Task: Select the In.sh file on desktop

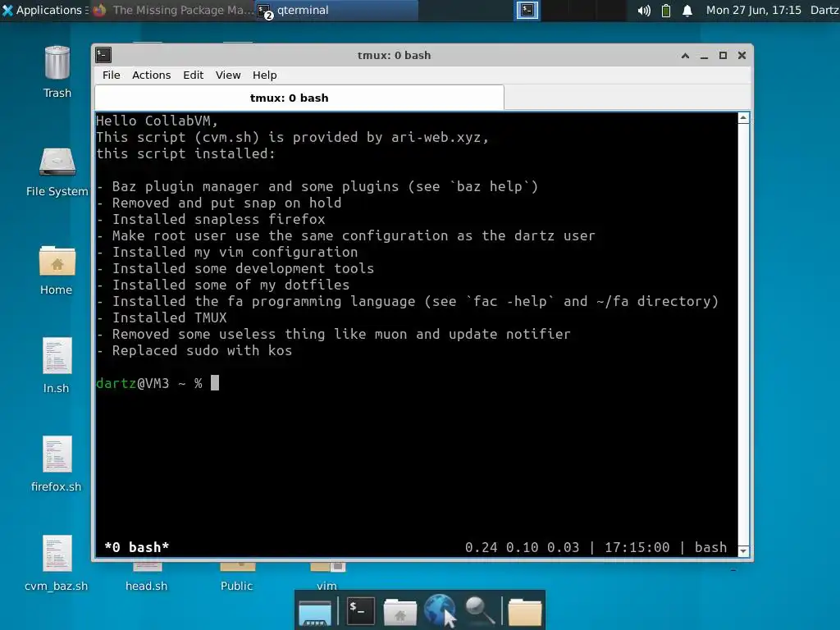Action: pos(57,356)
